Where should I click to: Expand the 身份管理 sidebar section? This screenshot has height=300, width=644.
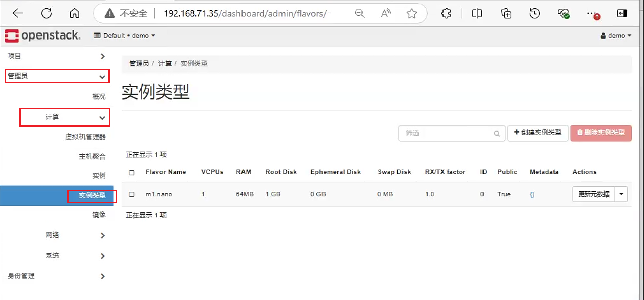[x=57, y=276]
